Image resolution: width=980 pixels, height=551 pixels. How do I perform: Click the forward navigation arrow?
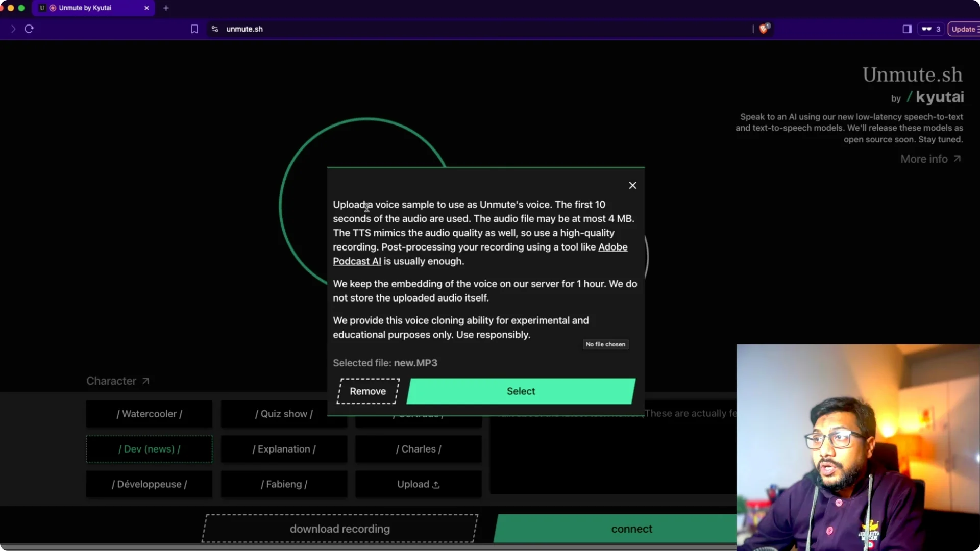(13, 29)
